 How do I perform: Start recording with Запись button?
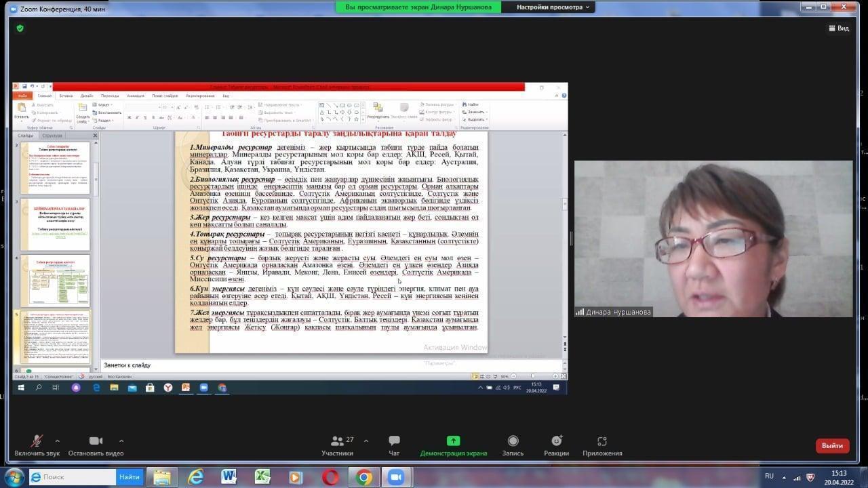[513, 445]
